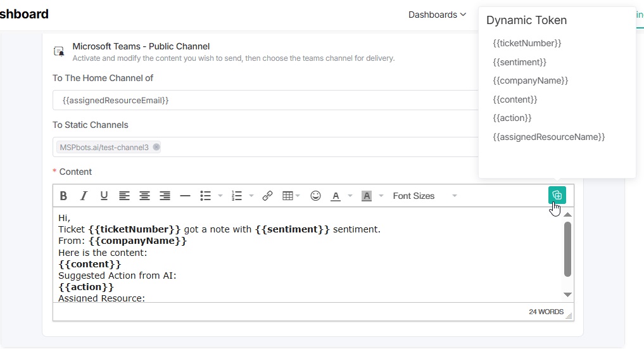Insert a horizontal line

(x=185, y=196)
